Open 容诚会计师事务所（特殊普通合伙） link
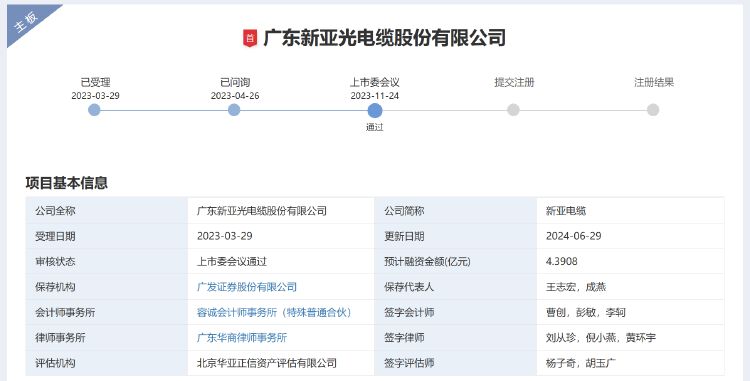This screenshot has height=381, width=750. tap(275, 312)
